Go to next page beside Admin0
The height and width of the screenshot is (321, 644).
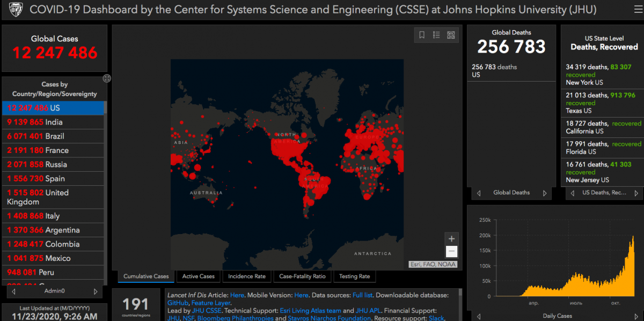(96, 291)
